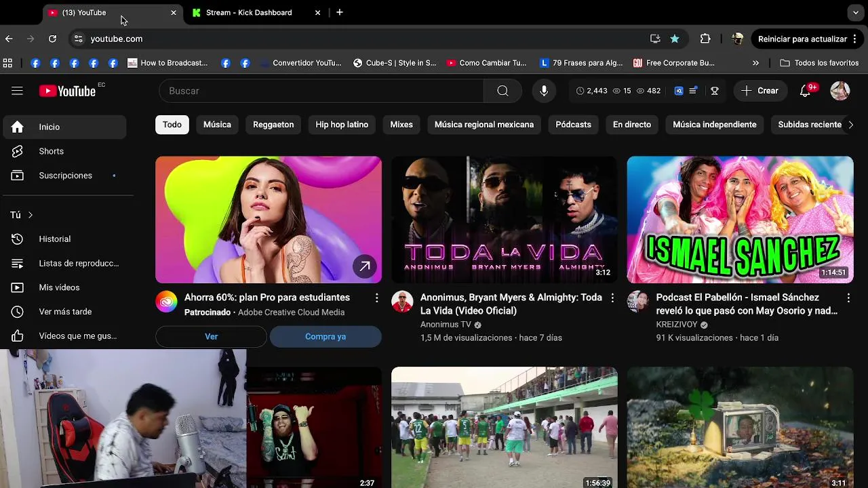Open site information icon beside youtube.com
The height and width of the screenshot is (488, 868).
[78, 39]
